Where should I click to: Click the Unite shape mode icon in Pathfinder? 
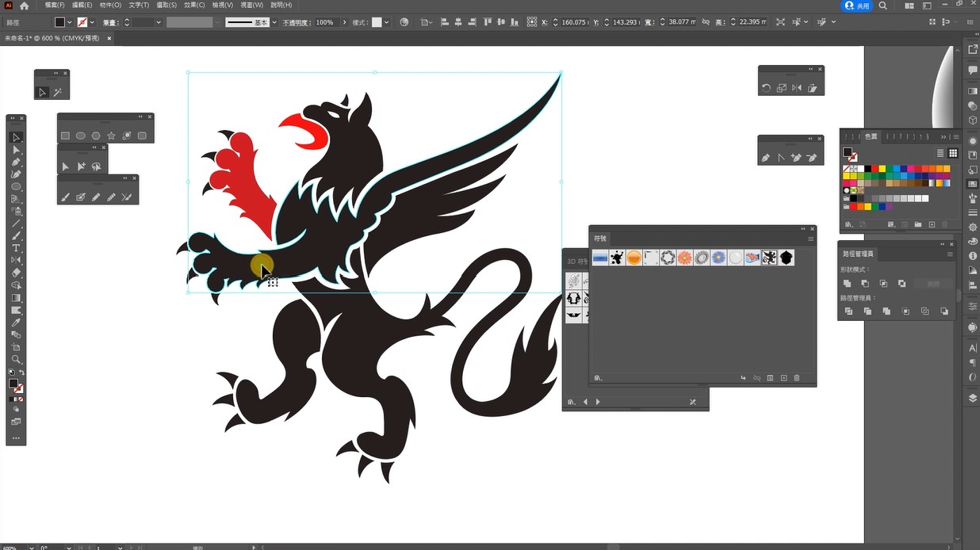[x=848, y=284]
